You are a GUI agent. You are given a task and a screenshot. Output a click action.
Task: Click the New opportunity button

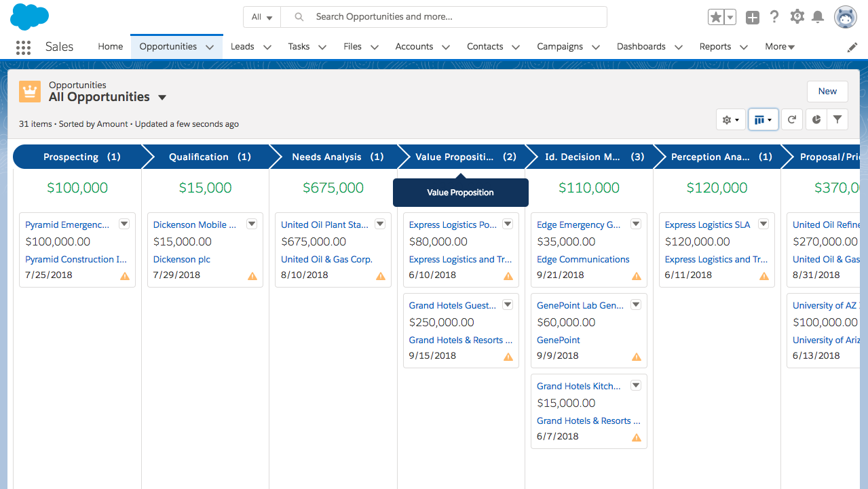point(827,91)
